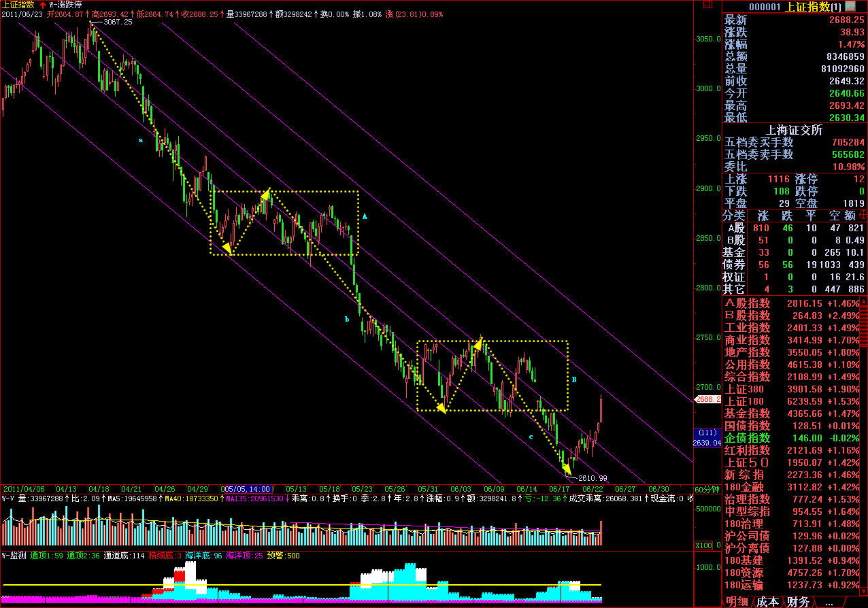Select A股指数 in the index list
The image size is (868, 608).
pos(748,303)
